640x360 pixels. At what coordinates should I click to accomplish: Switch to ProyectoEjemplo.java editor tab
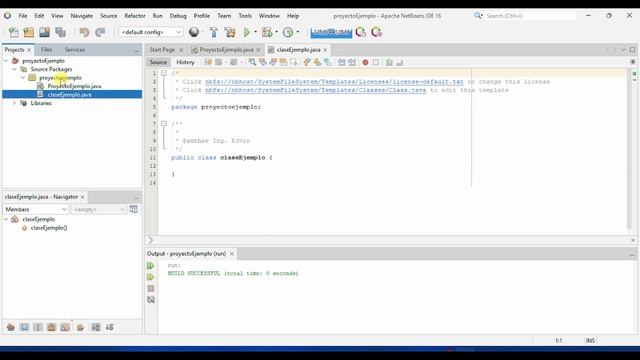(226, 49)
